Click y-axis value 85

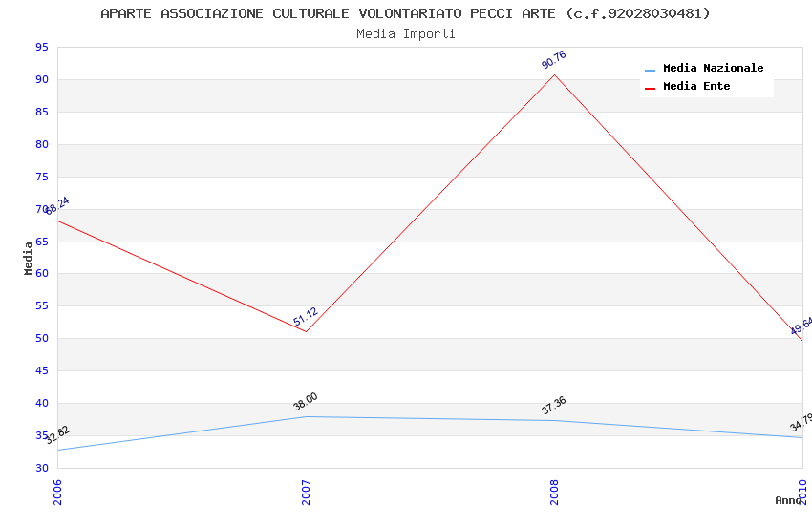pyautogui.click(x=42, y=112)
